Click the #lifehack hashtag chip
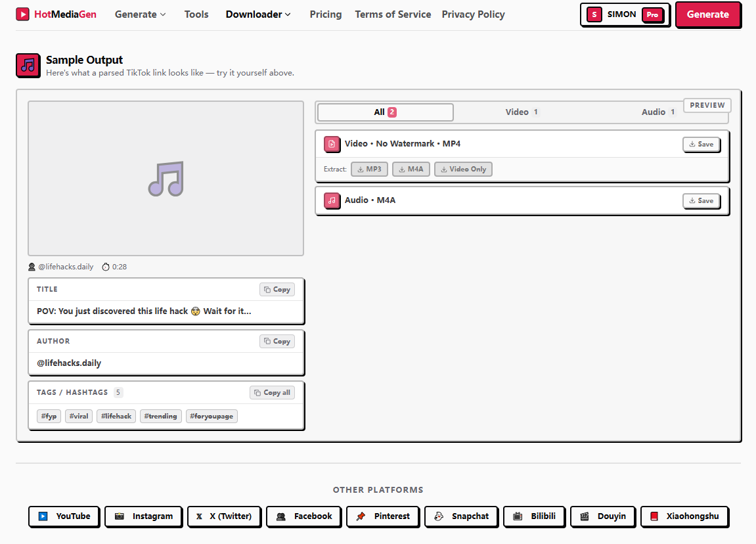Screen dimensions: 756x544 (x=116, y=416)
